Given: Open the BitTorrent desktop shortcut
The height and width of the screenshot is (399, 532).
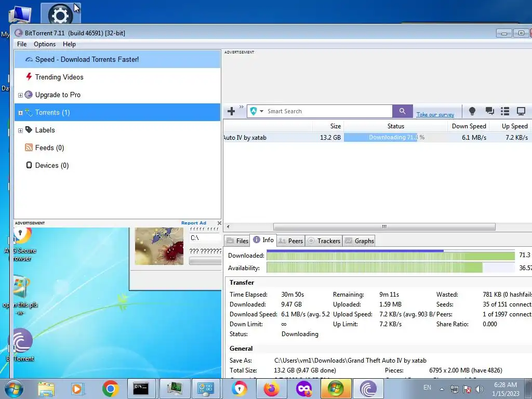Looking at the screenshot, I should pos(21,344).
